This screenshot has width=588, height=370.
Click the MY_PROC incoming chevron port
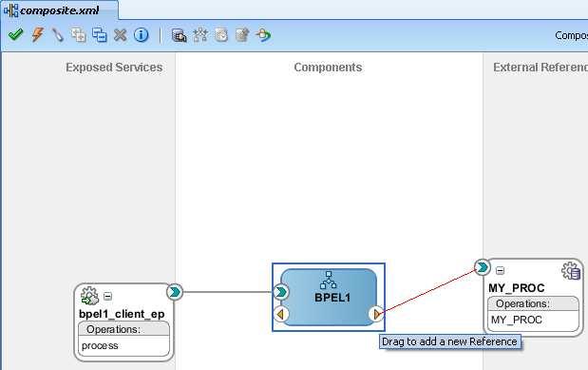(483, 267)
